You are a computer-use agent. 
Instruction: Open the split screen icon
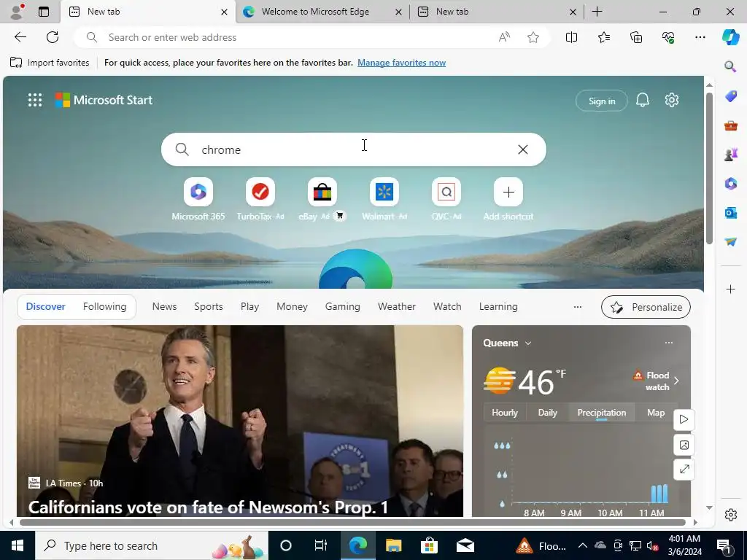tap(571, 37)
